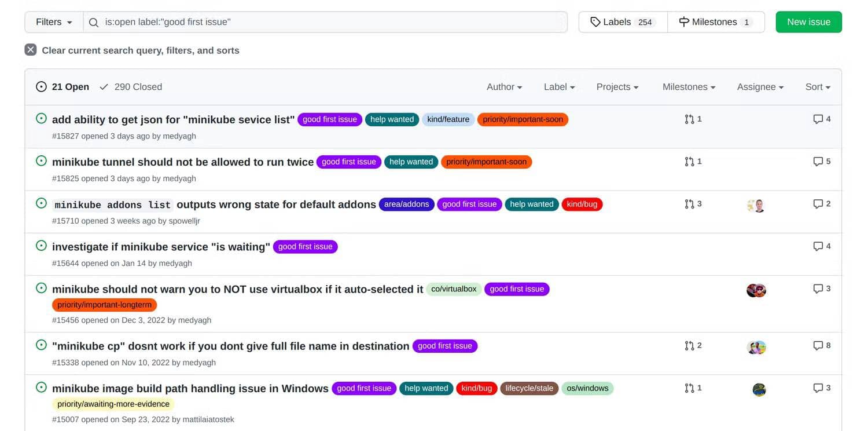Open issue minikube addons list outputs wrong state
This screenshot has width=868, height=431.
coord(214,204)
